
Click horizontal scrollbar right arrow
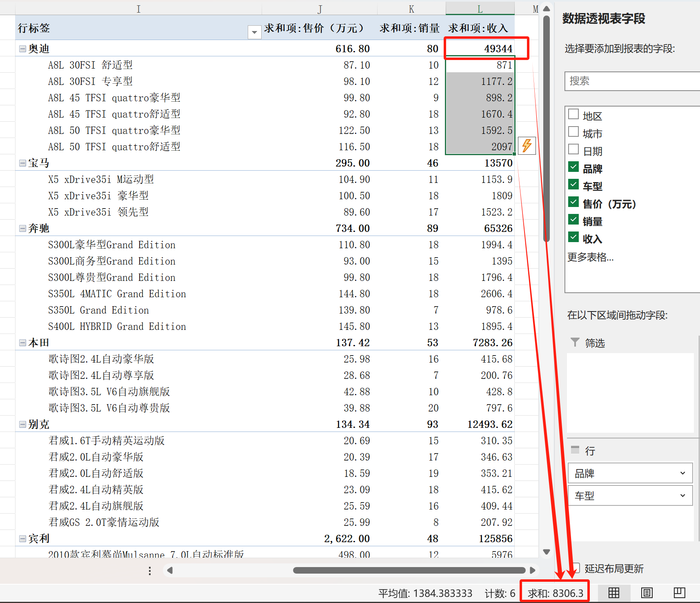(532, 570)
